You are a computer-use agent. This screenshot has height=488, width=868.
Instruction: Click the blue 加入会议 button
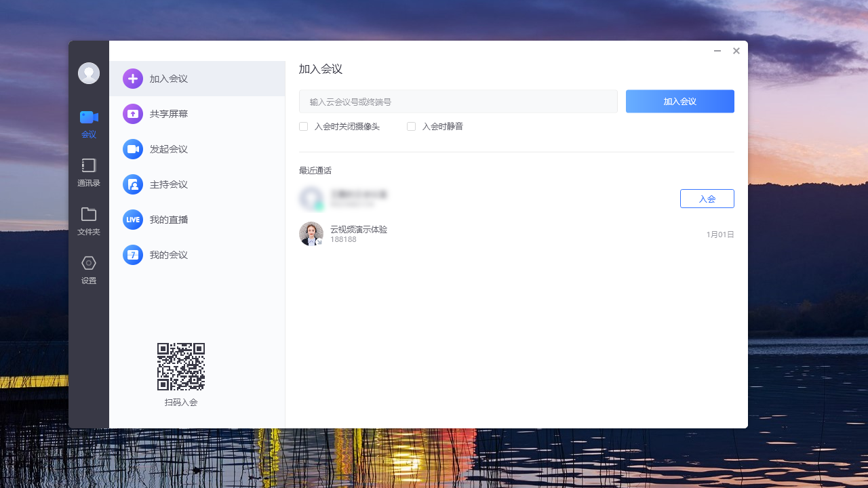pyautogui.click(x=679, y=101)
